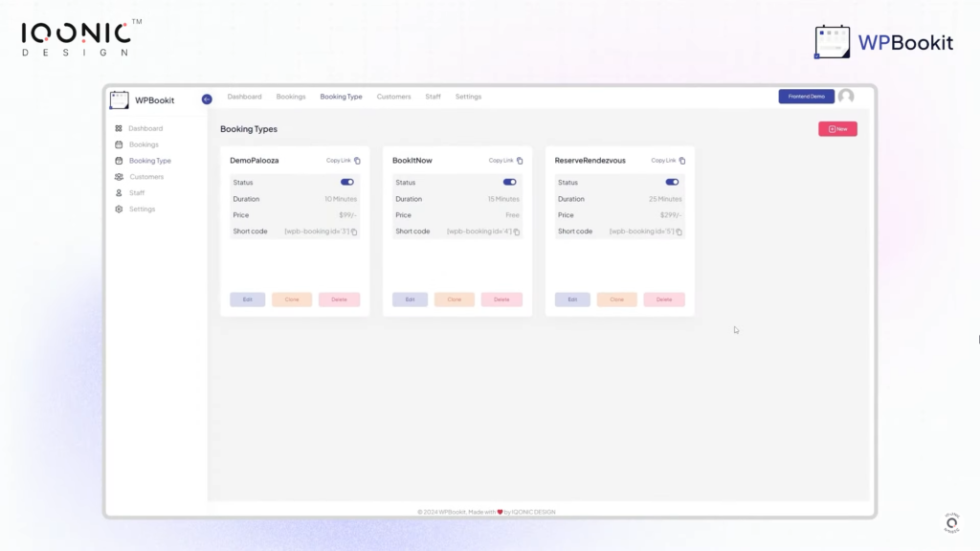
Task: Click the BookItNow Copy Link text
Action: pos(501,161)
